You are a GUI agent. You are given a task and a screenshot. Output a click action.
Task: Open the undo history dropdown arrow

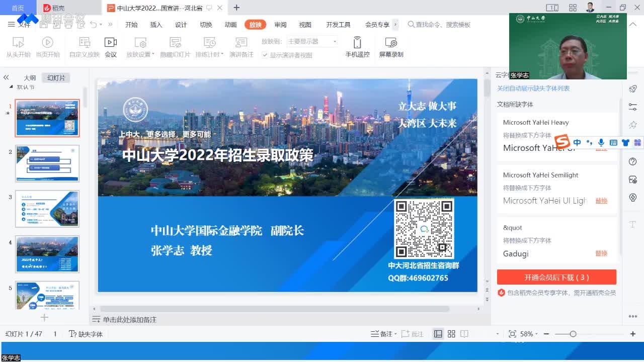[x=101, y=25]
